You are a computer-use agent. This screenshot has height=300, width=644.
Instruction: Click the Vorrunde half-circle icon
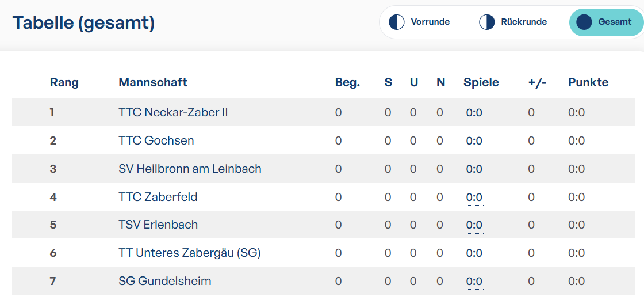coord(396,22)
